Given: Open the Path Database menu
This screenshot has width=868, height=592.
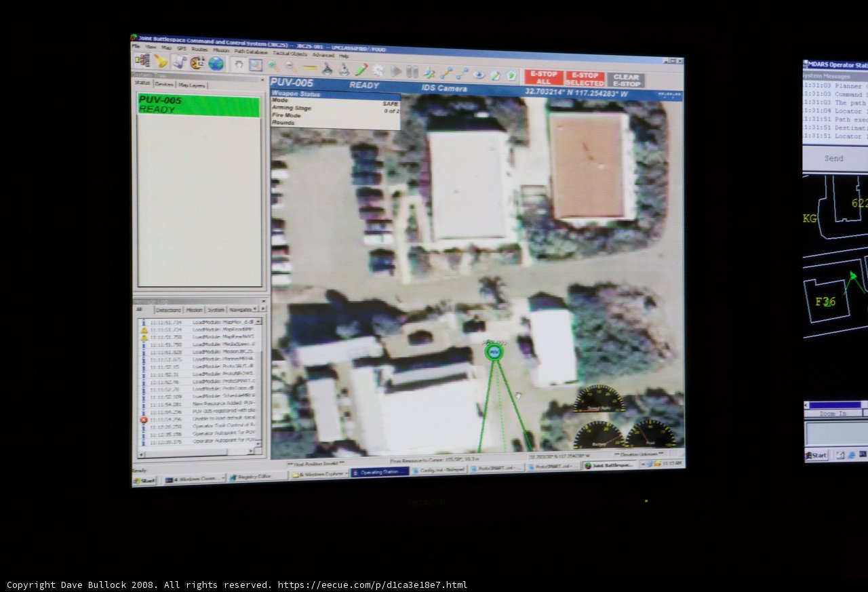Looking at the screenshot, I should (251, 52).
